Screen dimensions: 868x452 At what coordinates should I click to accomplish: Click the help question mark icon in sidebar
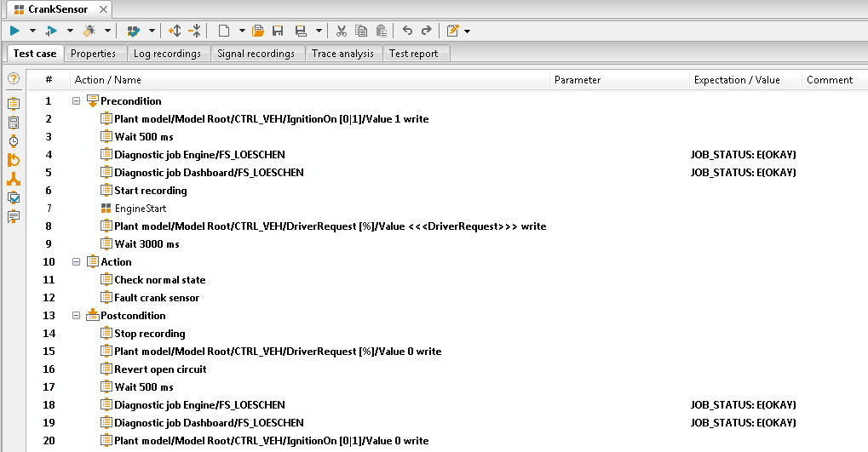(14, 79)
